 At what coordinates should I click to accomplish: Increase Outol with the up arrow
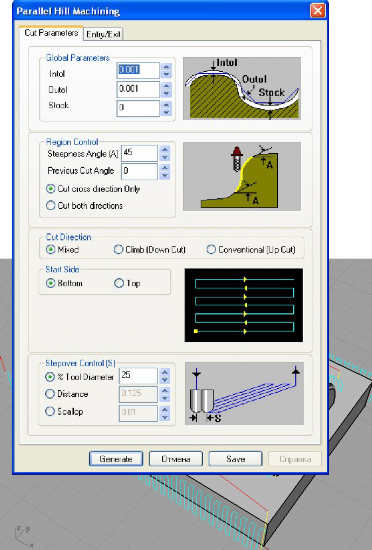(166, 86)
